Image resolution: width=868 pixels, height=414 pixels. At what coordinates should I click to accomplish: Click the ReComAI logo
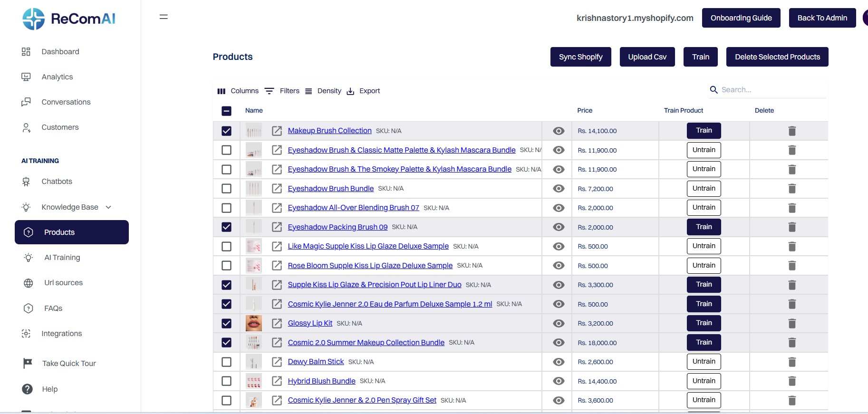[x=69, y=19]
